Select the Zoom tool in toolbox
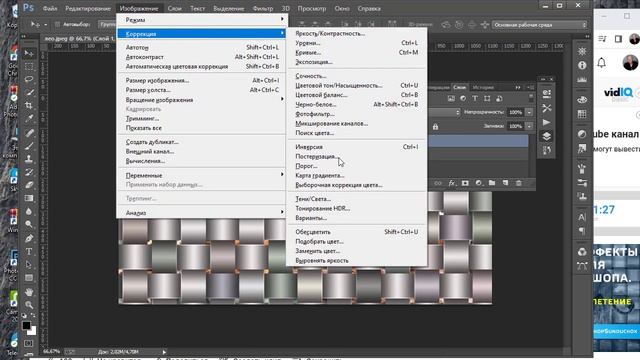640x360 pixels. (29, 304)
